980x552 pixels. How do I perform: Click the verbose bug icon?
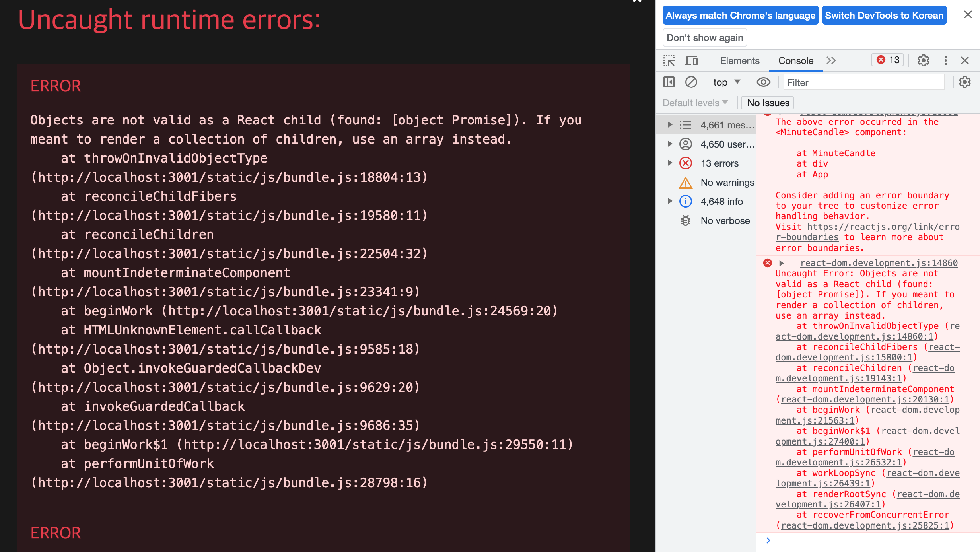[x=686, y=220]
